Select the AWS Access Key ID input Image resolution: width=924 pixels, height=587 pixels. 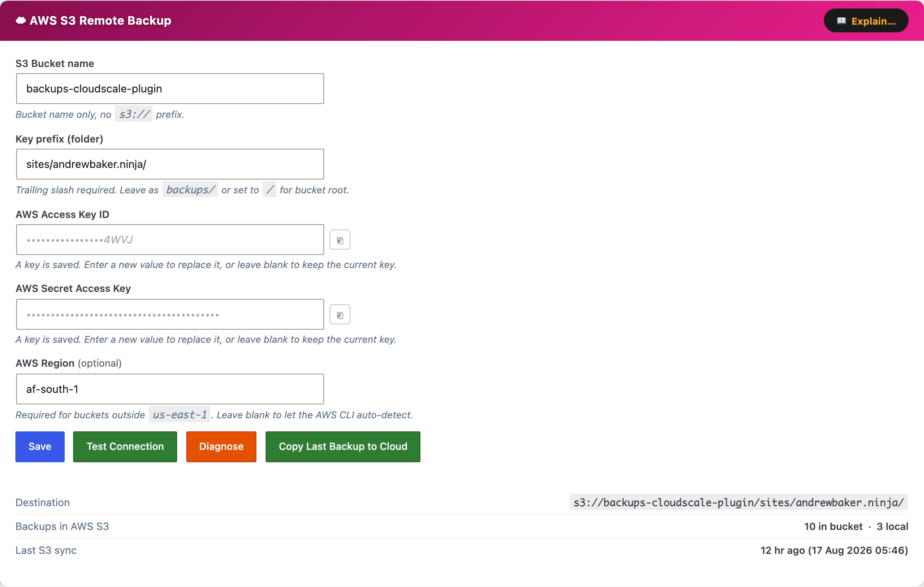170,240
